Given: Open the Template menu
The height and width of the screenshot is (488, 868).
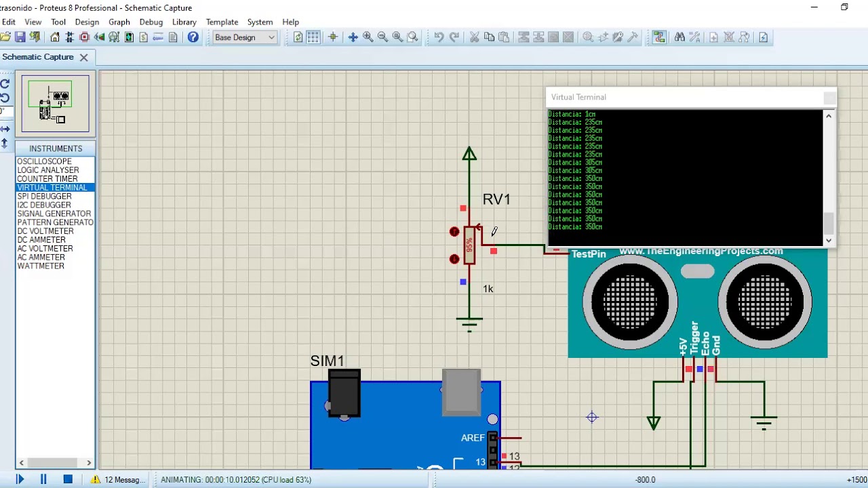Looking at the screenshot, I should 222,22.
